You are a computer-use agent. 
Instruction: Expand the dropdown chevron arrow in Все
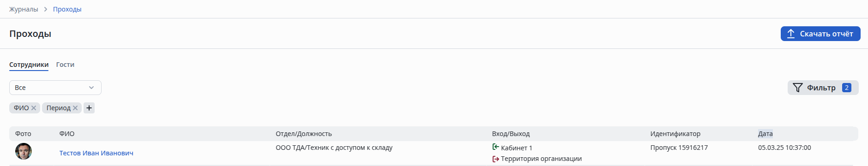(x=91, y=88)
